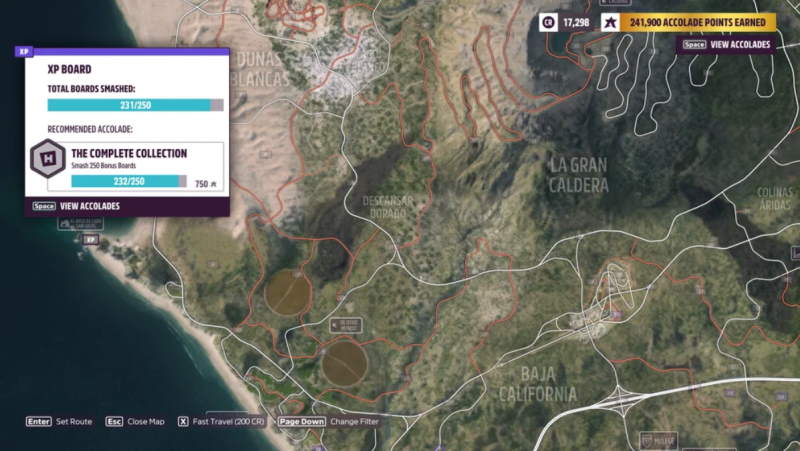The width and height of the screenshot is (800, 451).
Task: Select the Mulegé town sign marker
Action: coord(659,440)
